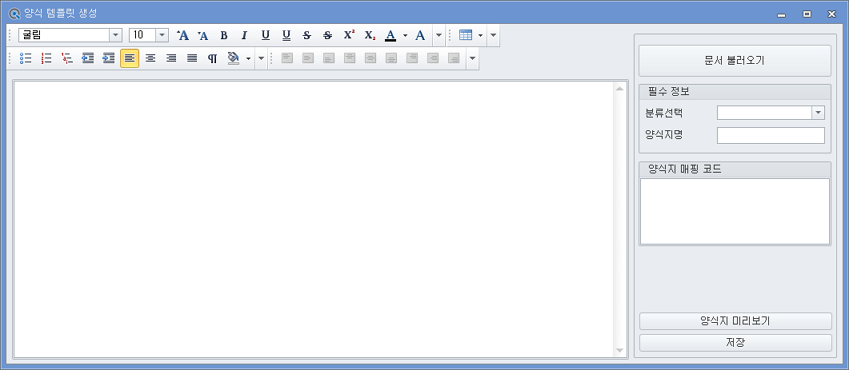
Task: Justify the paragraph text
Action: point(192,58)
